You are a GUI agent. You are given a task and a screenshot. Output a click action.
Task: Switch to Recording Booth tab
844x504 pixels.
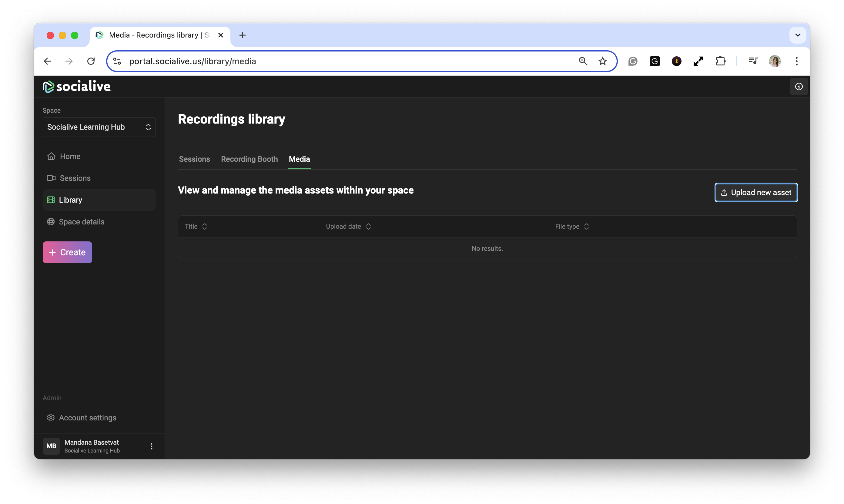click(249, 159)
